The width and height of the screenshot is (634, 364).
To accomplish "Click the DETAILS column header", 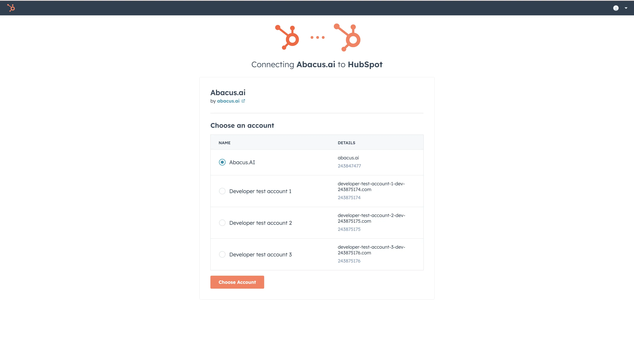I will click(x=346, y=143).
